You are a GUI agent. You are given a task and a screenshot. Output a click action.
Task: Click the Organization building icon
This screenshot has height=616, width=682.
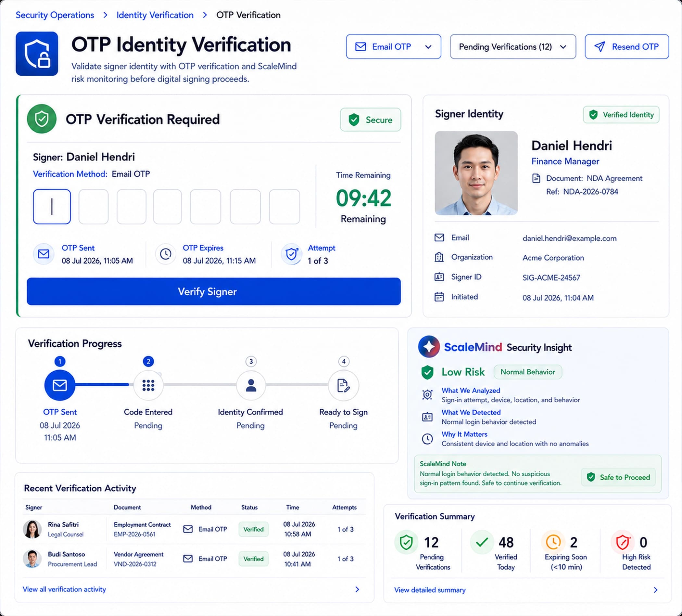click(x=439, y=257)
